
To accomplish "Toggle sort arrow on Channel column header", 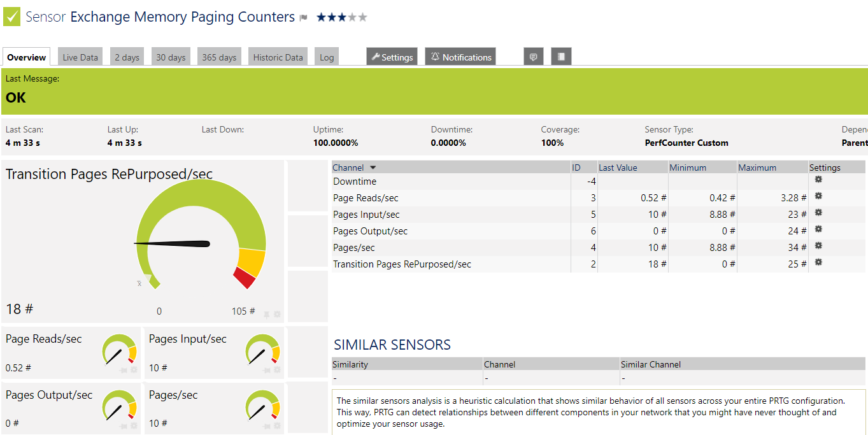I will tap(373, 168).
